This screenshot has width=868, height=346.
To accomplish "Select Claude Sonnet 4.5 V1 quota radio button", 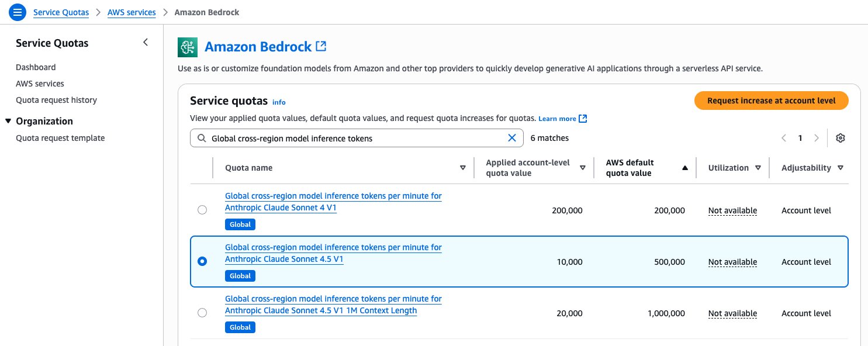I will pyautogui.click(x=202, y=261).
